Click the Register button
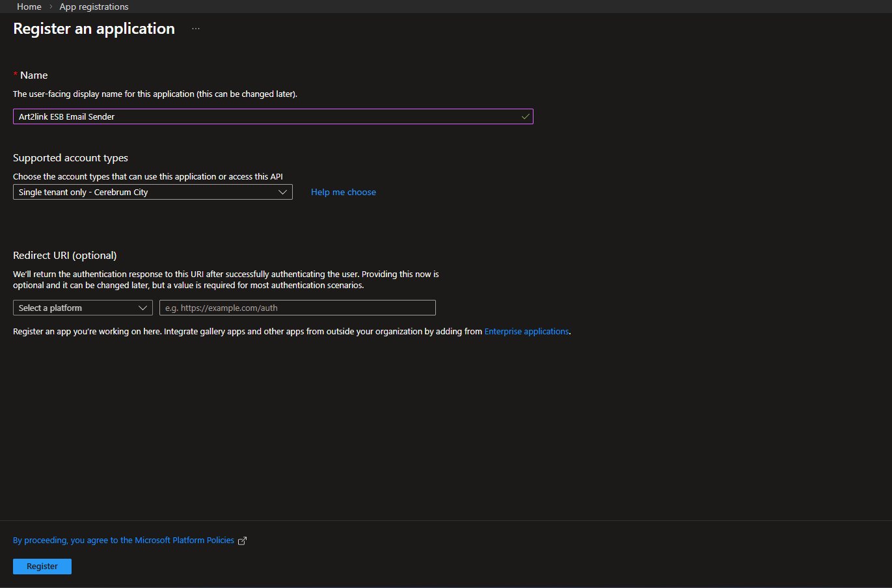 42,566
